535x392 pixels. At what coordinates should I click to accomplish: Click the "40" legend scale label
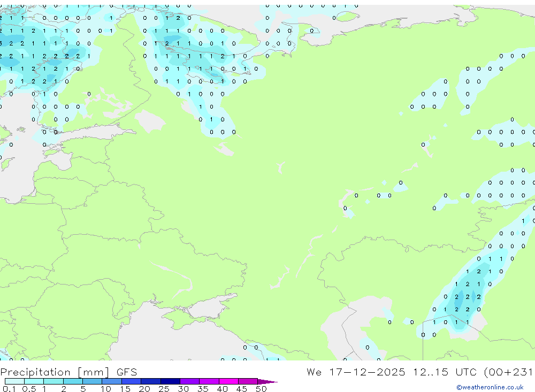(222, 389)
